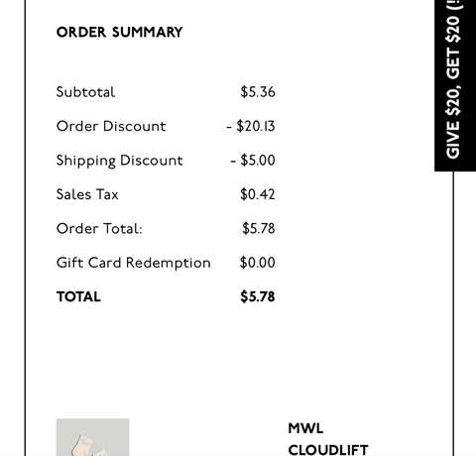Click the - $5.00 shipping discount value
This screenshot has width=476, height=456.
pyautogui.click(x=253, y=161)
